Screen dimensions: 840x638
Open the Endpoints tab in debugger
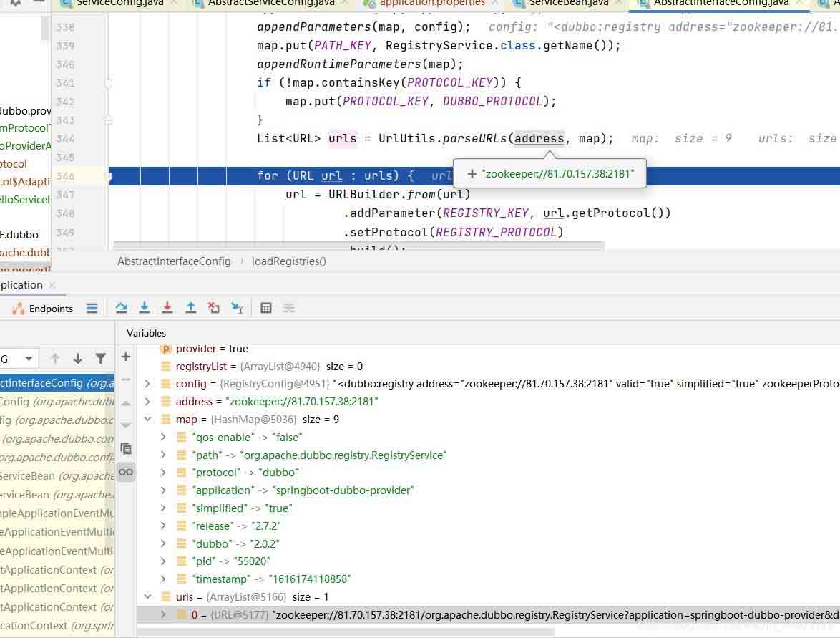(x=43, y=309)
